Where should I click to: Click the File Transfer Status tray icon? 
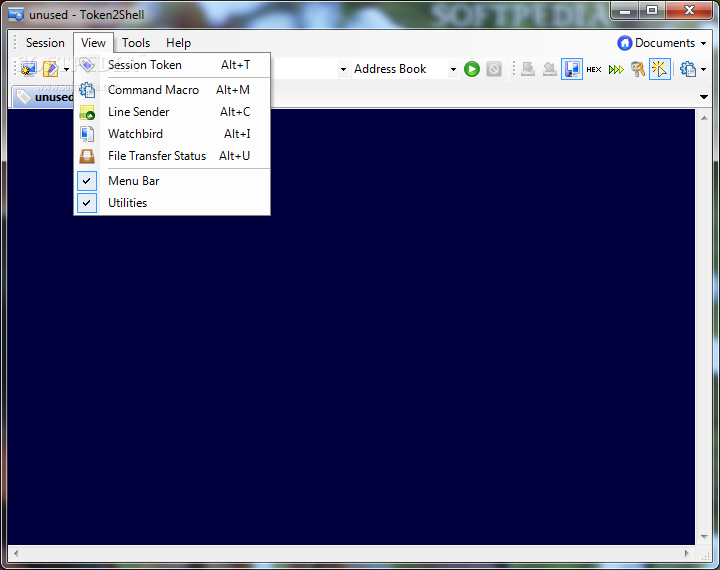tap(87, 156)
